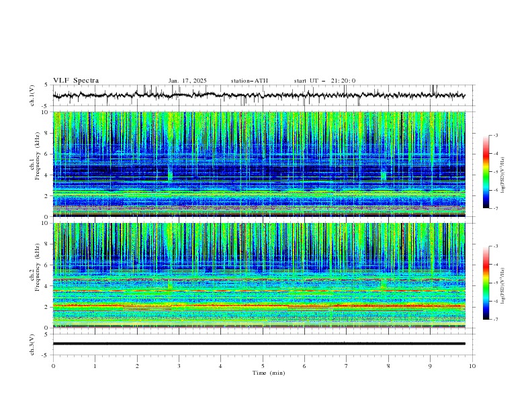Select the date text "Jan. 17, 2025"
Viewport: 532px width, 411px height.
point(187,81)
